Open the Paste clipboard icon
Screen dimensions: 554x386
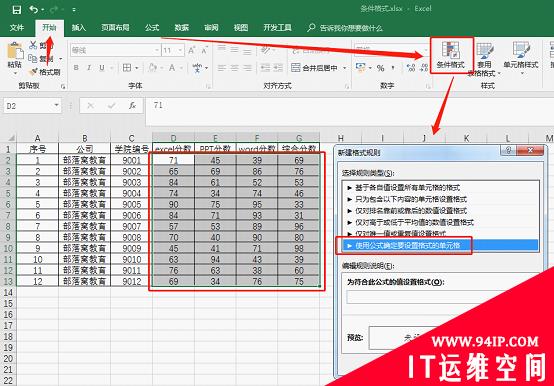click(15, 51)
